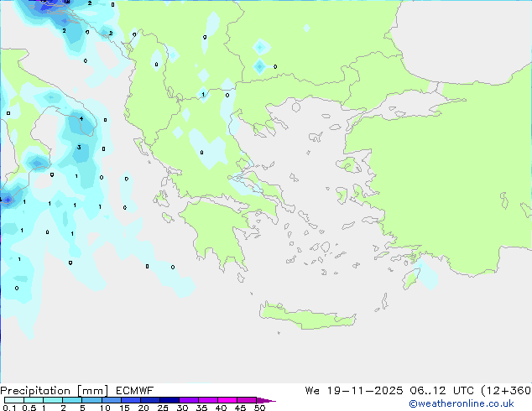Select the 5–10 mm legend swatch

[91, 400]
